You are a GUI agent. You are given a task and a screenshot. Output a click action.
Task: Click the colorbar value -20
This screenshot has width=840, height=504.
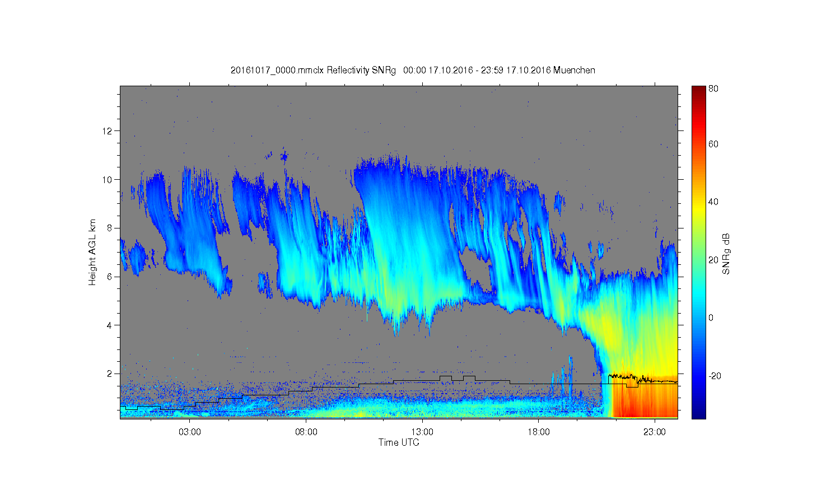(715, 376)
